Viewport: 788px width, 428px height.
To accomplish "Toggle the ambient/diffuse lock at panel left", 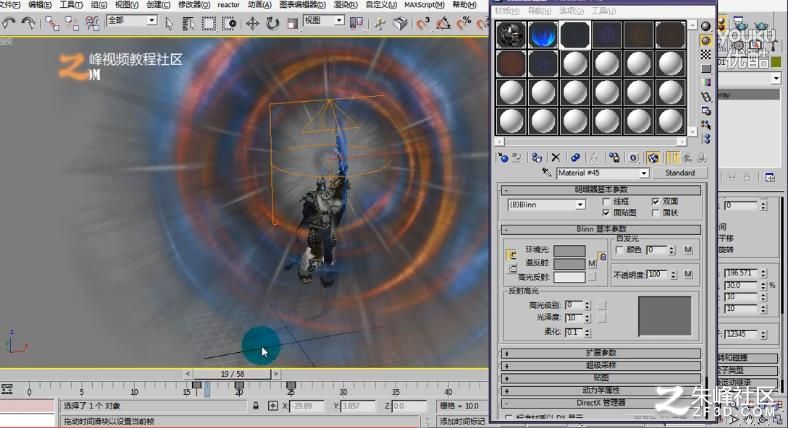I will click(x=512, y=255).
